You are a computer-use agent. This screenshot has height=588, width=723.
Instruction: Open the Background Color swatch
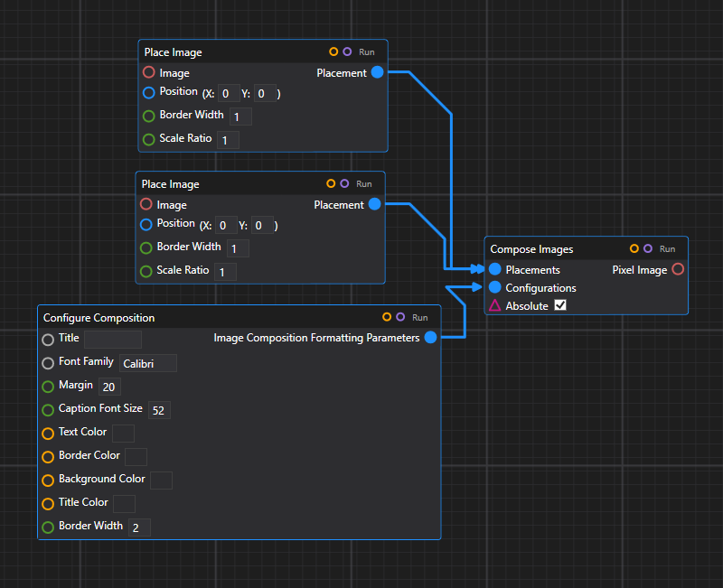tap(162, 481)
